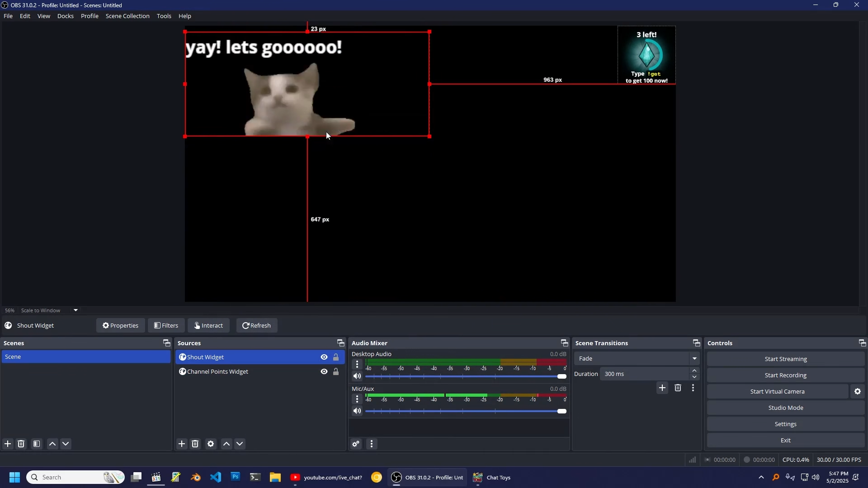
Task: Open scene filters icon in the Scenes dock
Action: click(x=37, y=444)
